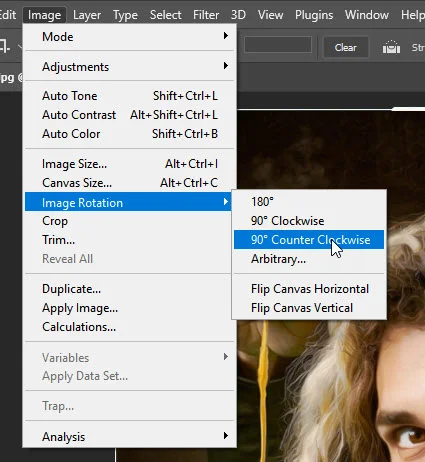Choose Crop from the Image menu
This screenshot has width=425, height=462.
[129, 221]
